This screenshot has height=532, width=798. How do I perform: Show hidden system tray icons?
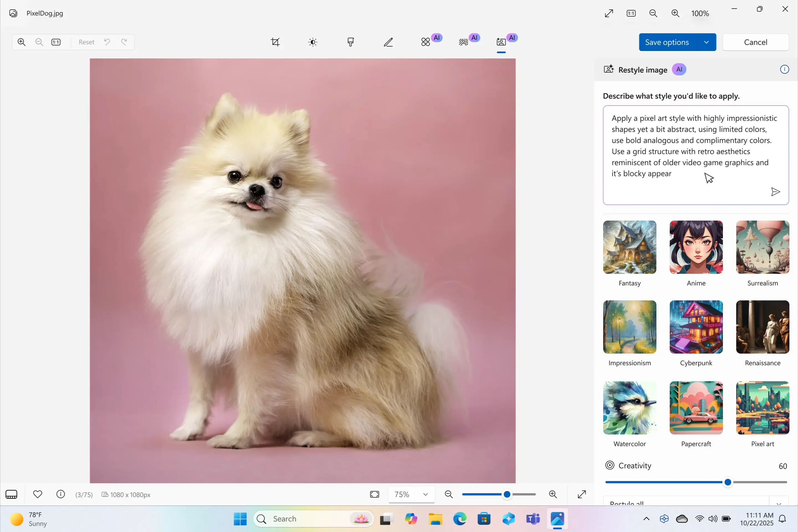[646, 519]
